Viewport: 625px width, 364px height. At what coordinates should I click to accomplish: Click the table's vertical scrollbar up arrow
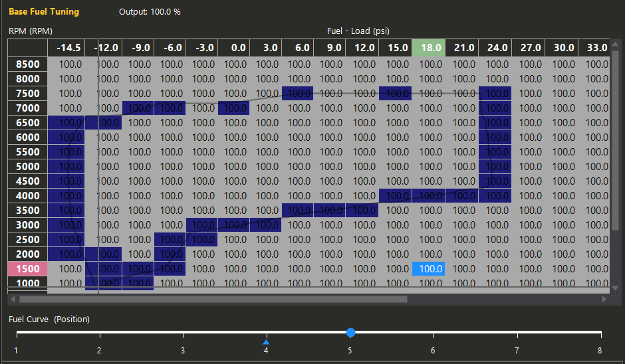pyautogui.click(x=615, y=45)
